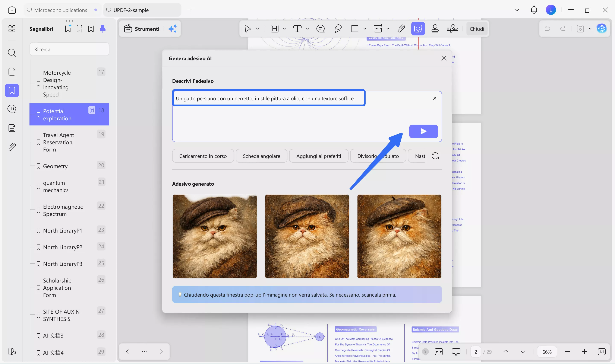Open the search panel in left sidebar
Viewport: 615px width, 364px height.
tap(12, 52)
